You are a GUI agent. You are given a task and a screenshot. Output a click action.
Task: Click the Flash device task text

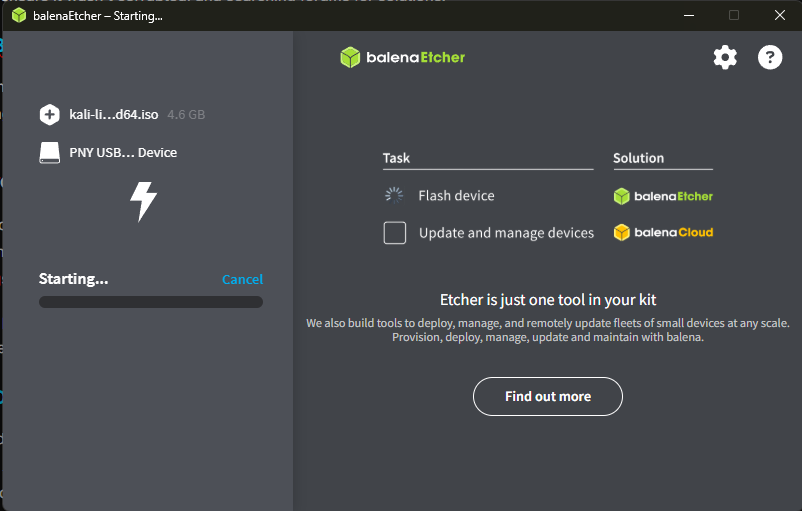[x=456, y=196]
